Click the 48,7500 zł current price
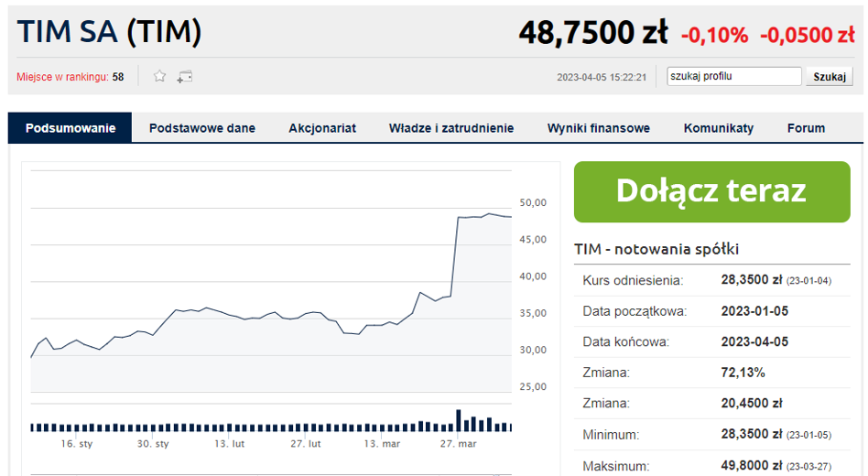Viewport: 868px width, 476px height. 594,34
